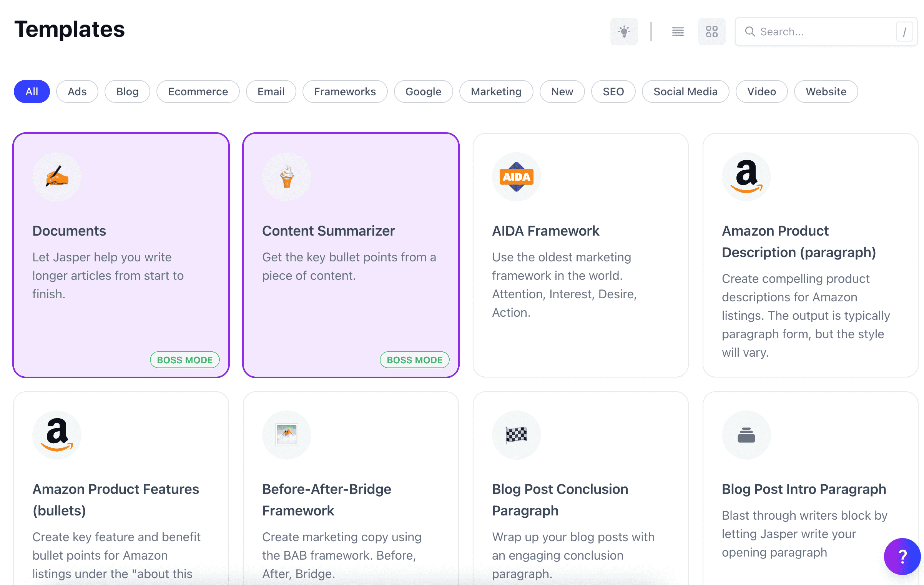Image resolution: width=924 pixels, height=585 pixels.
Task: Click the search magnifier icon
Action: click(750, 32)
